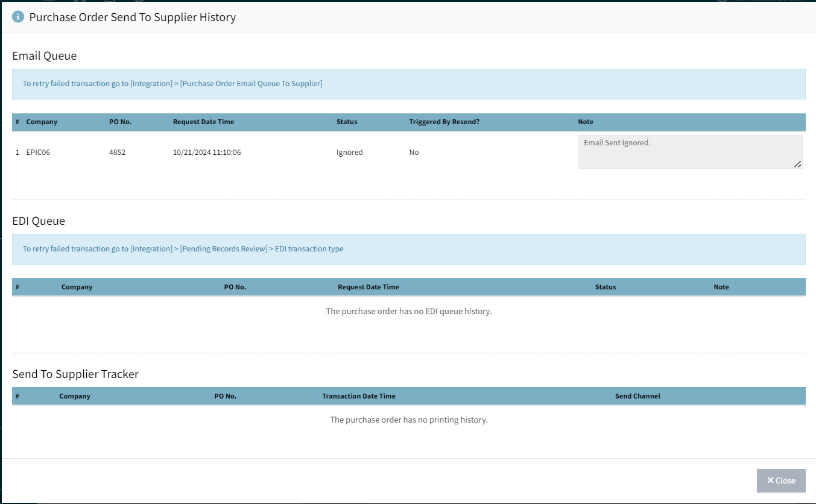Screen dimensions: 816x504
Task: Click the 'no EDI queue history' message
Action: tap(408, 312)
